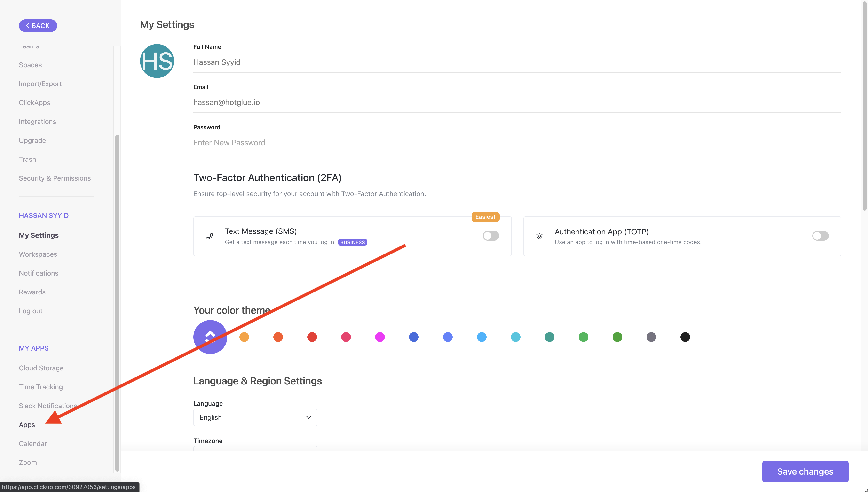868x492 pixels.
Task: Click the chevron arrow in the Language dropdown
Action: 308,417
